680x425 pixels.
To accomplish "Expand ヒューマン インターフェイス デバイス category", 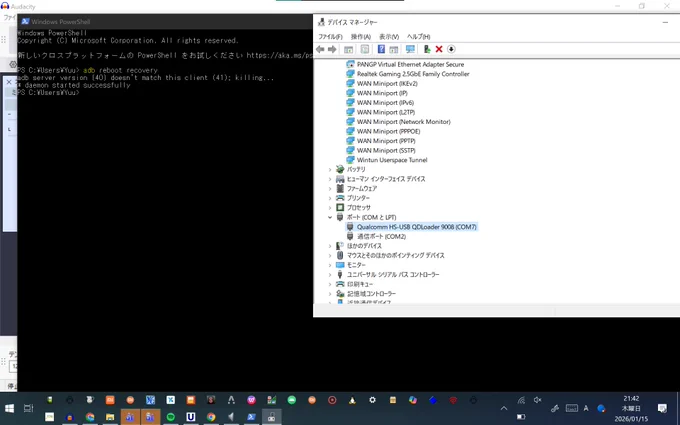I will click(330, 179).
